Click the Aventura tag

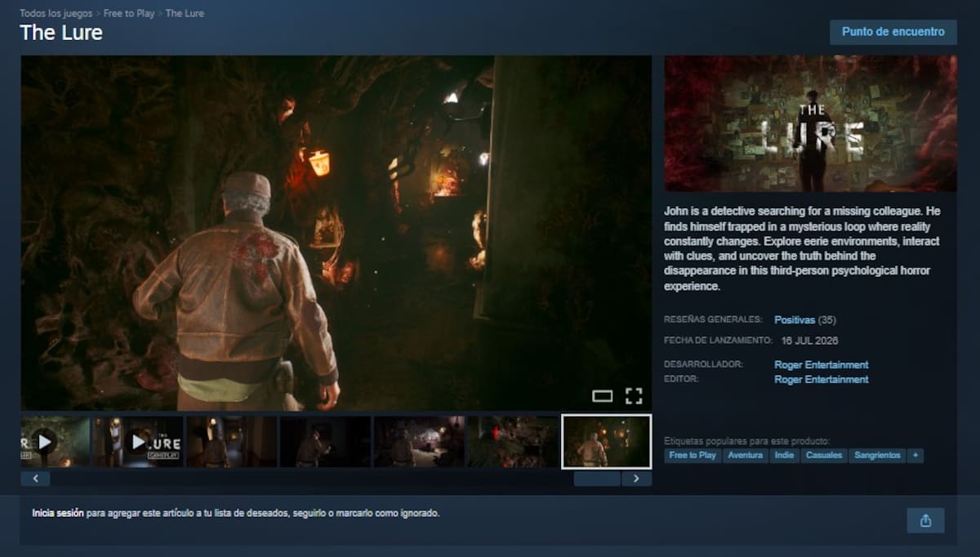point(745,456)
